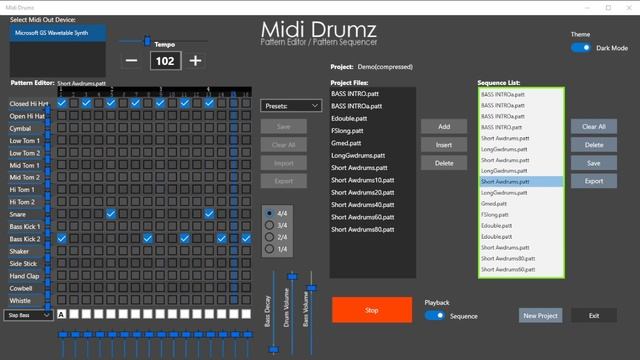Screen dimensions: 640x360
Task: Turn off the Dark Mode theme toggle
Action: pyautogui.click(x=580, y=48)
